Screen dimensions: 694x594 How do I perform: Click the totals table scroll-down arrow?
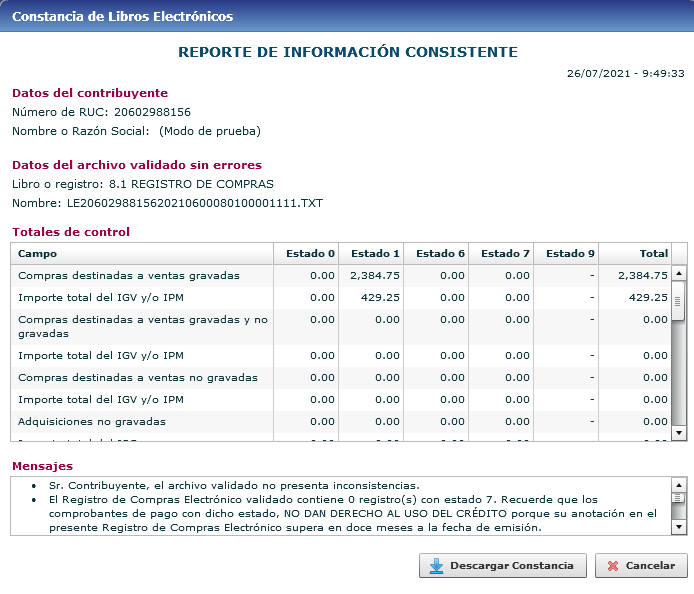point(678,433)
